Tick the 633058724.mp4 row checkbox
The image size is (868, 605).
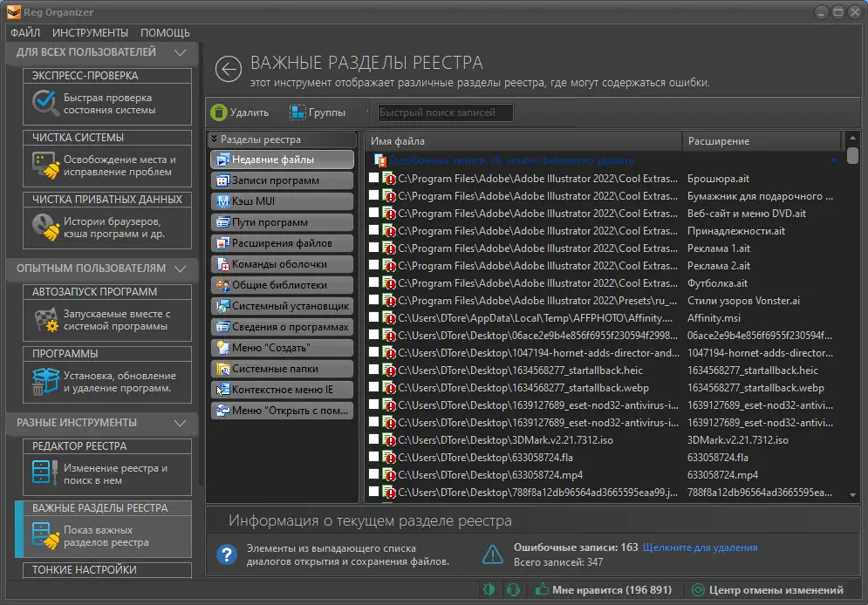tap(374, 474)
